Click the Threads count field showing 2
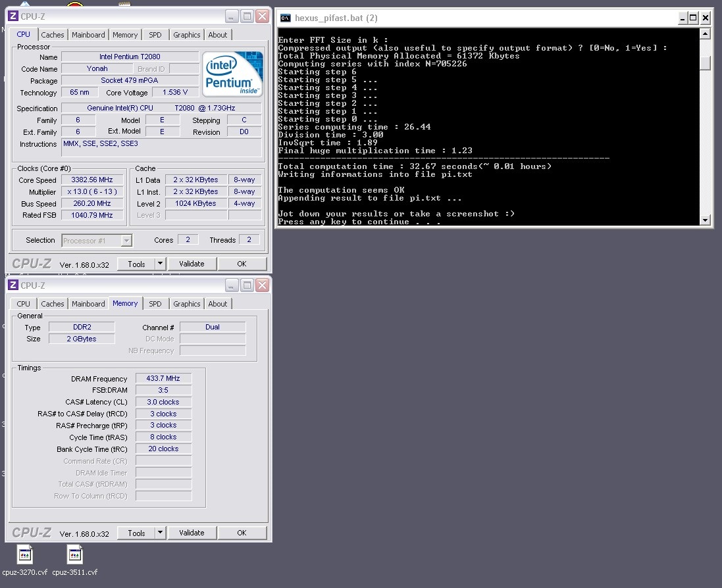Image resolution: width=722 pixels, height=588 pixels. (x=249, y=239)
